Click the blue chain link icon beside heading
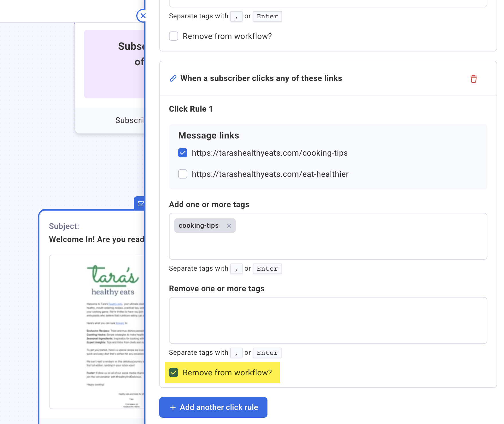 [173, 78]
